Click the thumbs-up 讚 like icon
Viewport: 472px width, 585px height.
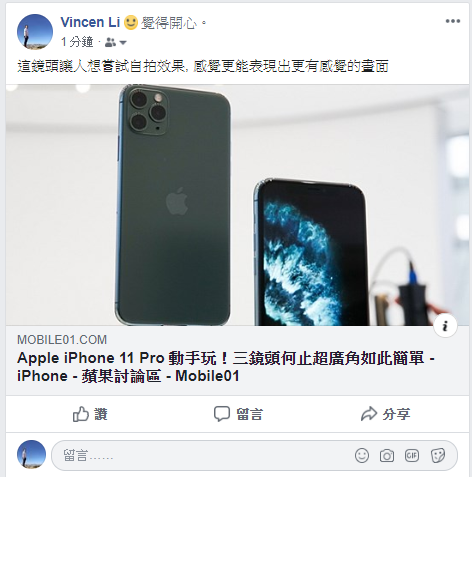point(81,414)
